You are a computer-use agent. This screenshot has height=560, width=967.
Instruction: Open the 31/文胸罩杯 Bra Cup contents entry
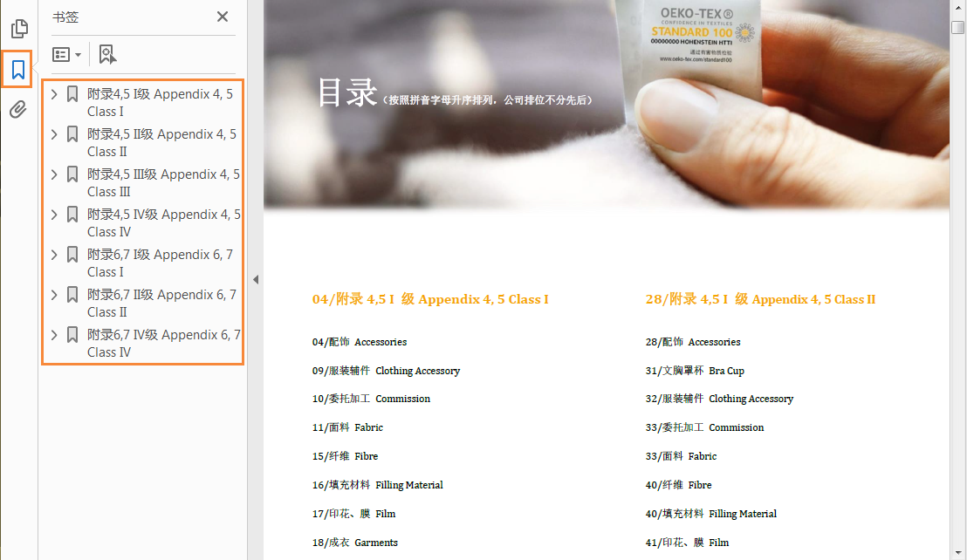click(695, 371)
